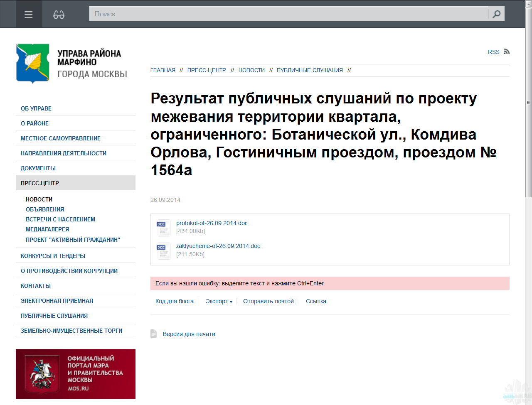Go to ПУБЛИЧНЫЕ СЛУШАНИЯ breadcrumb

tap(310, 70)
